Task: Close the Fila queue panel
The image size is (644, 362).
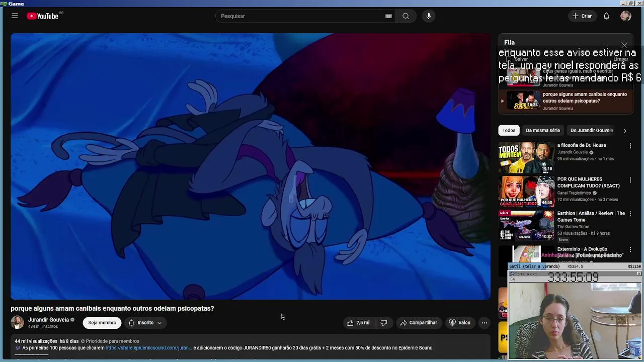Action: pos(624,46)
